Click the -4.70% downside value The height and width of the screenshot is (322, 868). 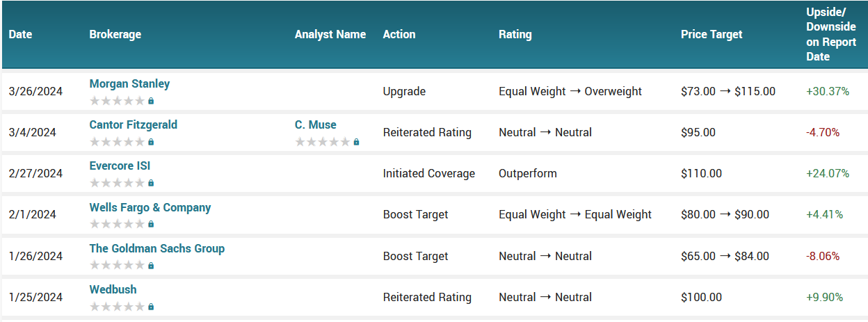coord(823,132)
